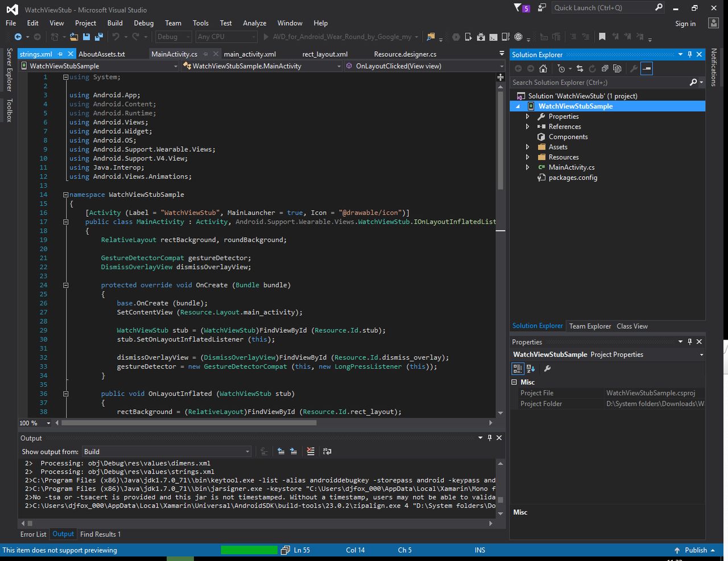This screenshot has height=561, width=728.
Task: Switch to Team Explorer tab
Action: pos(590,326)
